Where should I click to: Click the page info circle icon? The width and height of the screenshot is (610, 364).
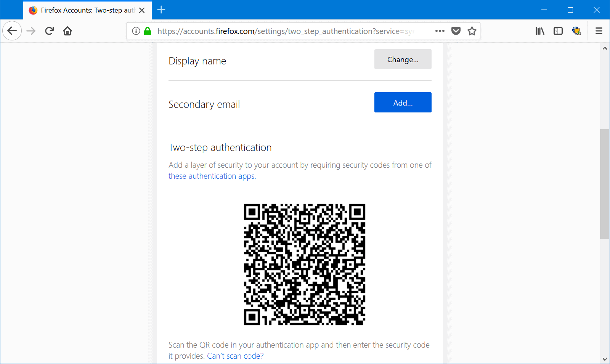(136, 31)
